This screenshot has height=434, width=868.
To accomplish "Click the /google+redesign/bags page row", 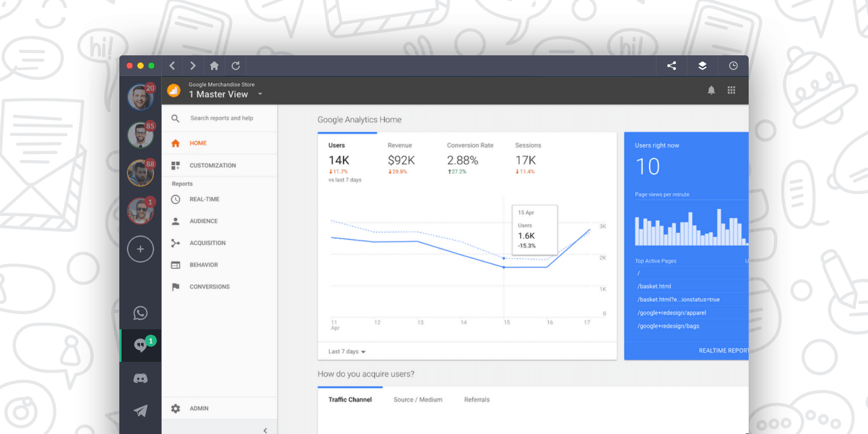I will (x=668, y=326).
